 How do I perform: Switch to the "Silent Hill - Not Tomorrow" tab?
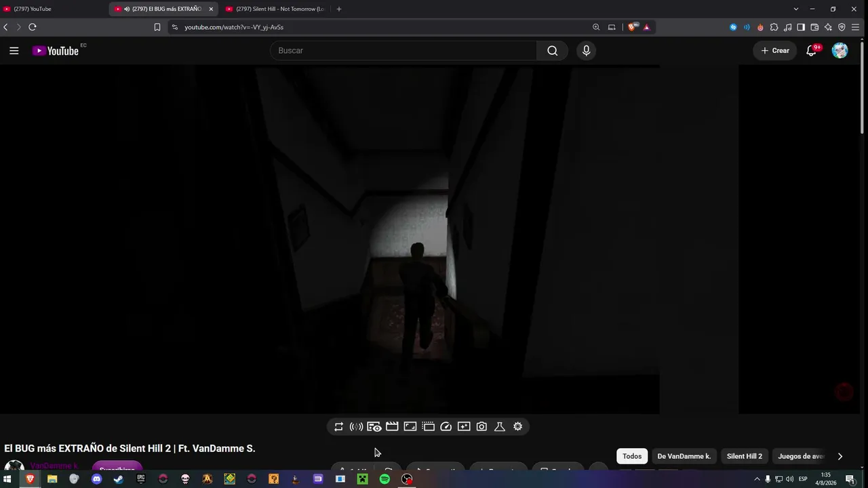(x=275, y=9)
